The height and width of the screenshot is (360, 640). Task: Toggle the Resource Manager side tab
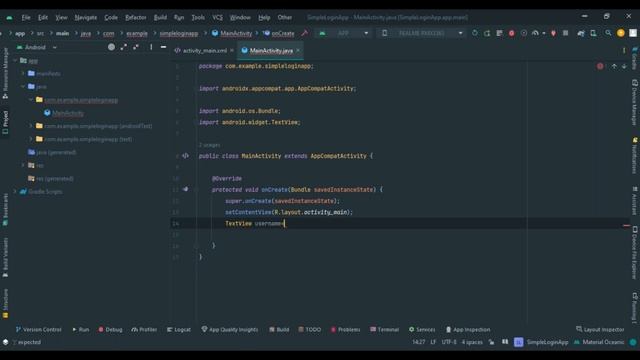(x=5, y=73)
